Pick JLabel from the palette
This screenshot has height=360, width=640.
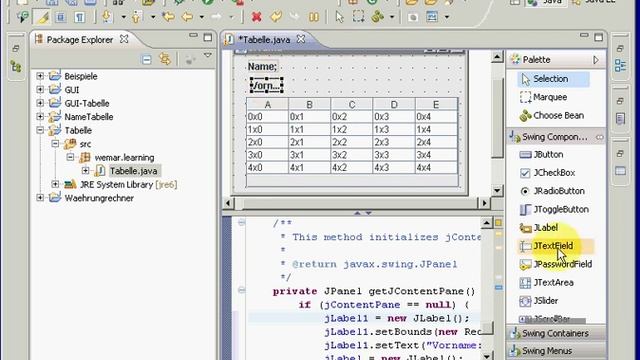(x=539, y=228)
